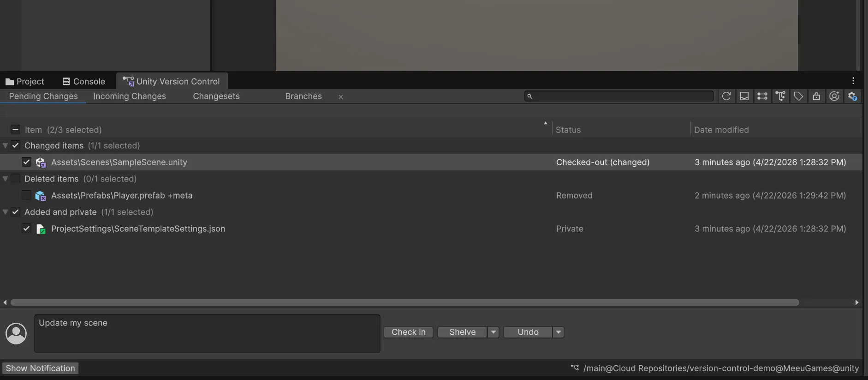Open the Shelve dropdown arrow
Screen dimensions: 868x380
point(493,332)
